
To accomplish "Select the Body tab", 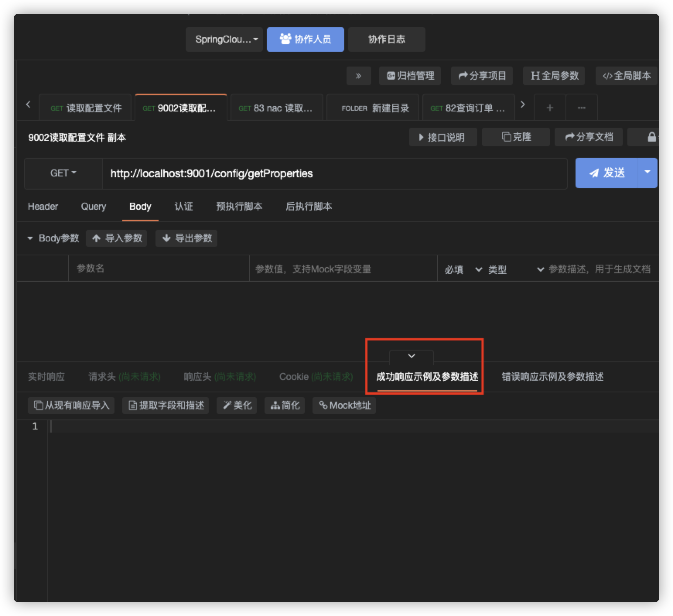I will click(140, 207).
